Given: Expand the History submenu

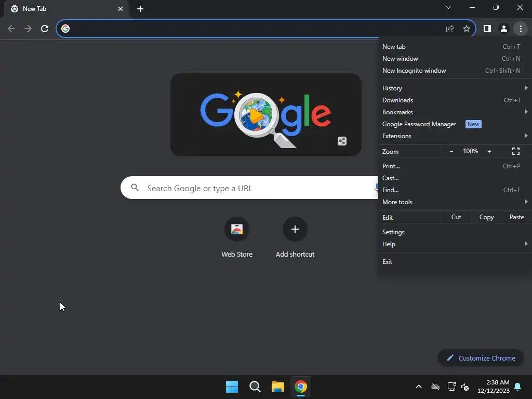Looking at the screenshot, I should click(x=455, y=88).
